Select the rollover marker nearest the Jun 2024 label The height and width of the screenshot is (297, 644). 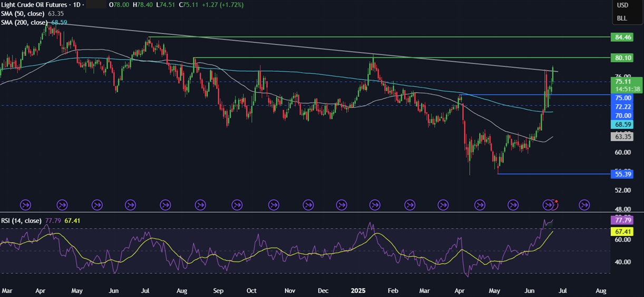point(97,204)
